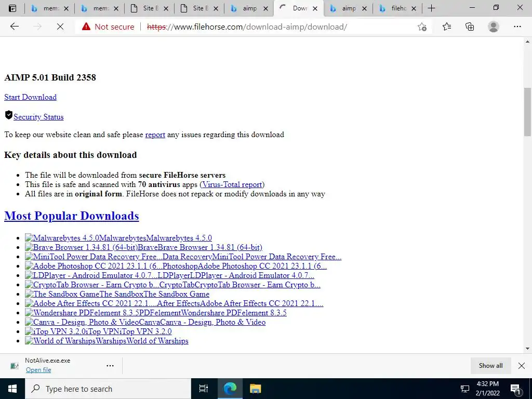Click the network status tray icon
This screenshot has width=532, height=399.
pyautogui.click(x=465, y=389)
